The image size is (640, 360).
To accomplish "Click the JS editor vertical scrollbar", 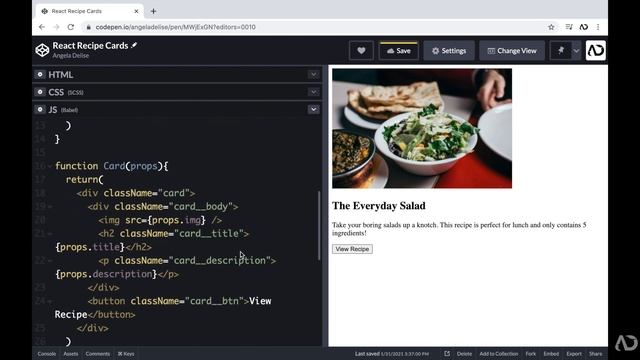I will (319, 225).
